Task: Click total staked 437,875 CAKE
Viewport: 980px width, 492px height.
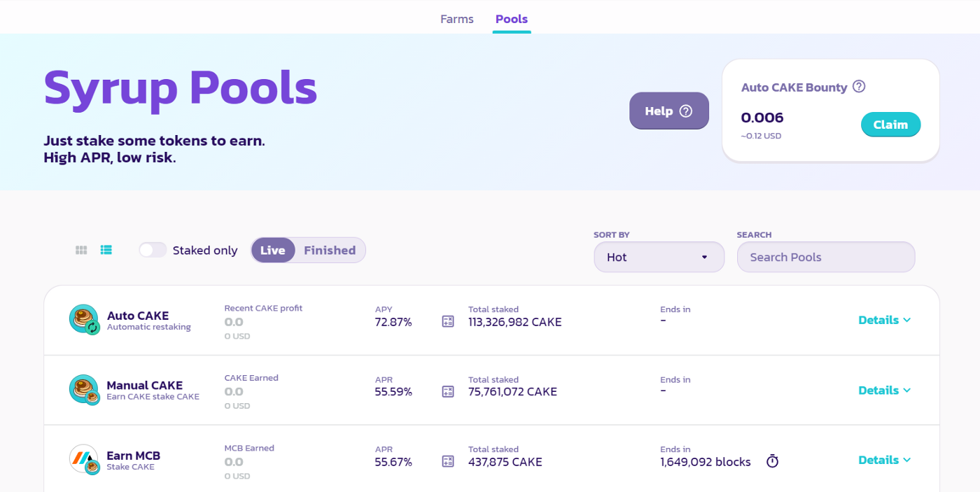Action: (505, 462)
